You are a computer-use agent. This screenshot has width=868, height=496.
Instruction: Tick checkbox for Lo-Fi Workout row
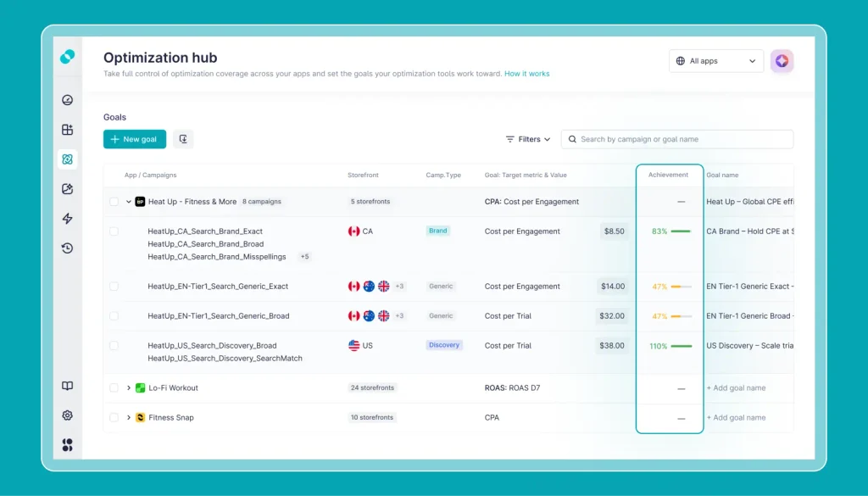click(x=114, y=388)
